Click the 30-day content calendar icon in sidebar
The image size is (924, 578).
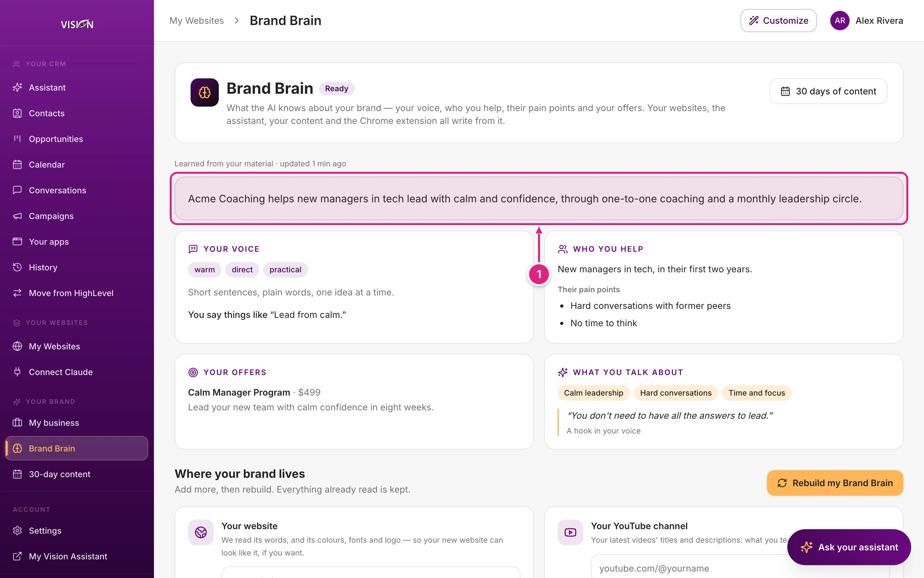(x=17, y=474)
